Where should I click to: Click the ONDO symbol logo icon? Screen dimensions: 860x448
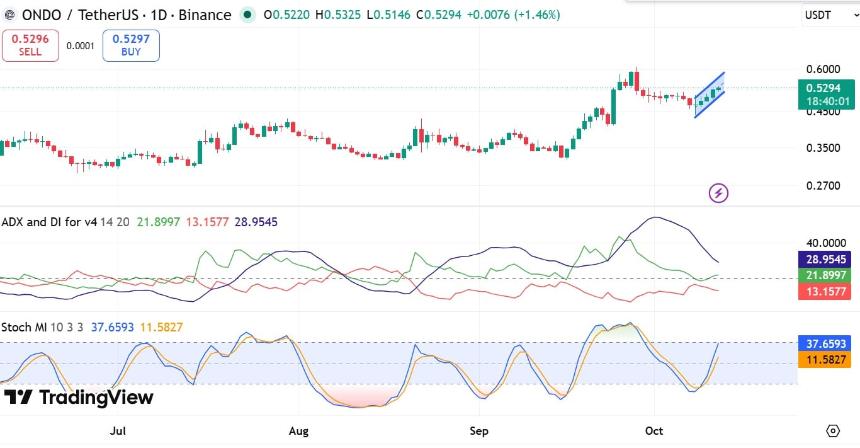[9, 15]
